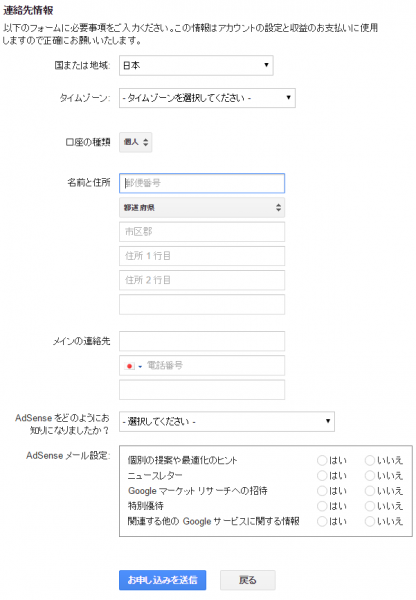Screen dimensions: 416x600
Task: Select はい for 関連する他の Google サービス
Action: click(322, 522)
